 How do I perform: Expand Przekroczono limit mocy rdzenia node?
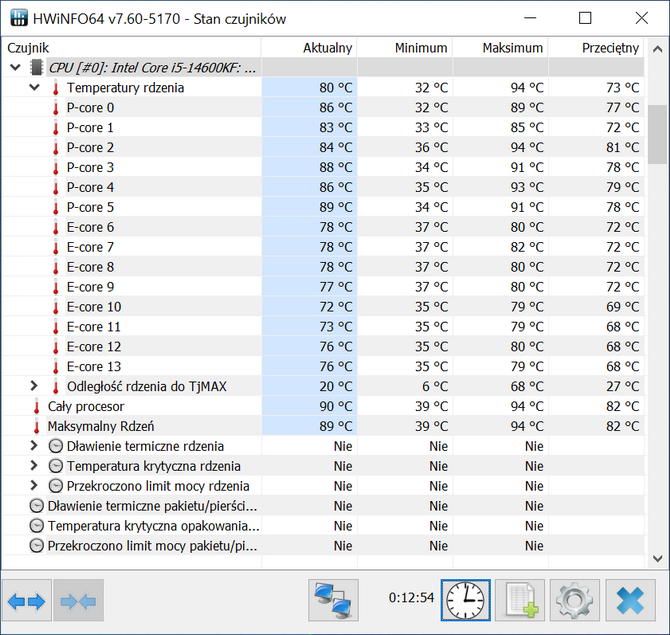[x=34, y=485]
